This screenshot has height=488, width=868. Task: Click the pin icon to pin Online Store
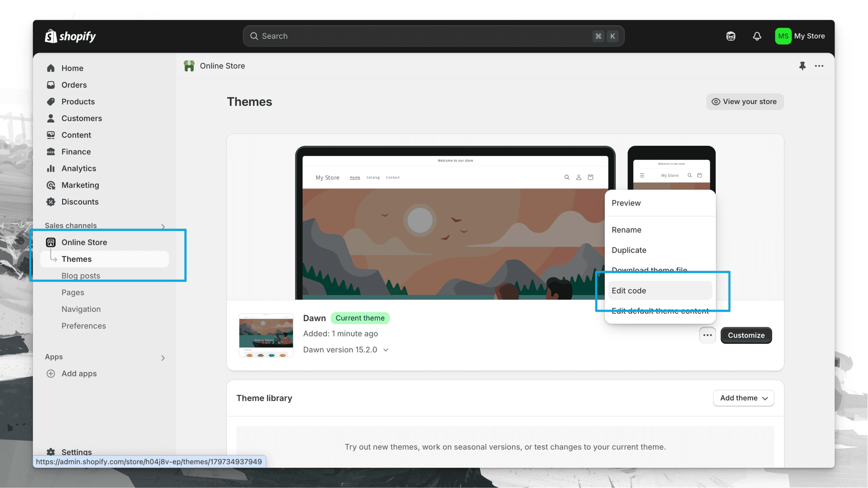pyautogui.click(x=802, y=66)
